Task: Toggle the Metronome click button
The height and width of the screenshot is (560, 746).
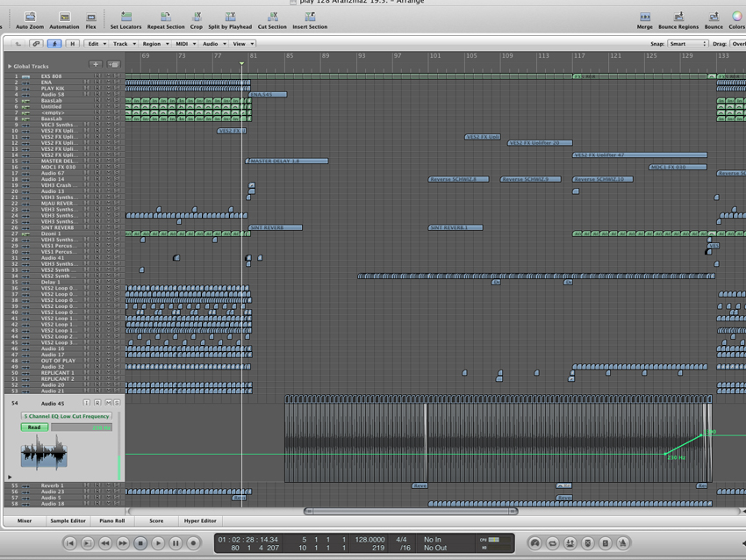Action: pos(623,542)
